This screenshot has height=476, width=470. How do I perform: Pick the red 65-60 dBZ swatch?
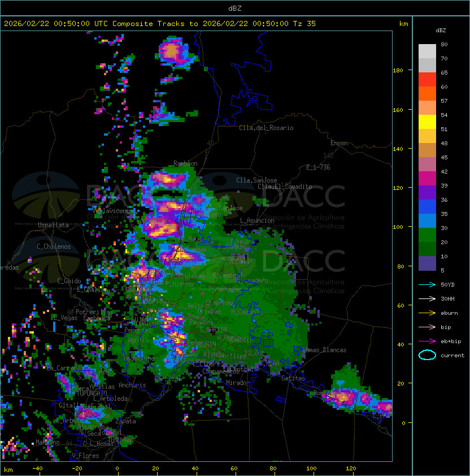[427, 79]
